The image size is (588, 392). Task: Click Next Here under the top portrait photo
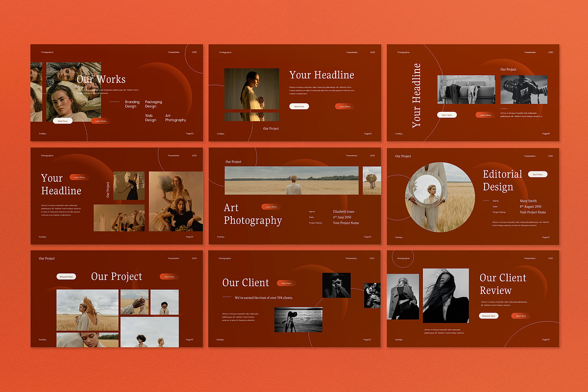[x=299, y=106]
